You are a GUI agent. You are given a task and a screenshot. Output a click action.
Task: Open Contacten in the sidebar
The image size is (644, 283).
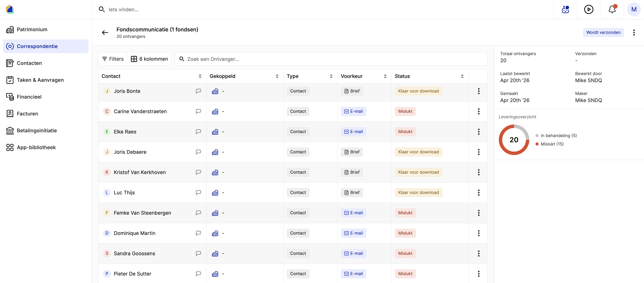click(x=46, y=63)
